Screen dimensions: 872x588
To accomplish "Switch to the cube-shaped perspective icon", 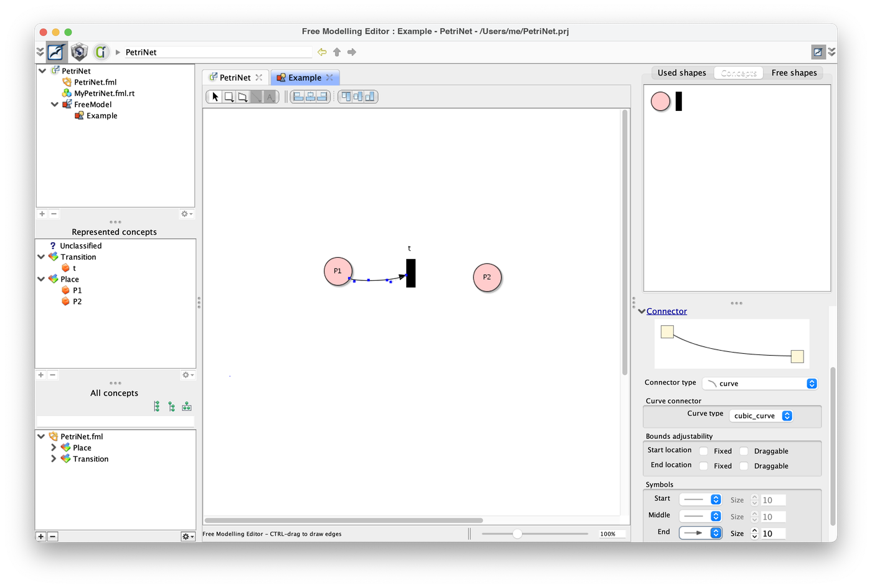I will pos(79,52).
